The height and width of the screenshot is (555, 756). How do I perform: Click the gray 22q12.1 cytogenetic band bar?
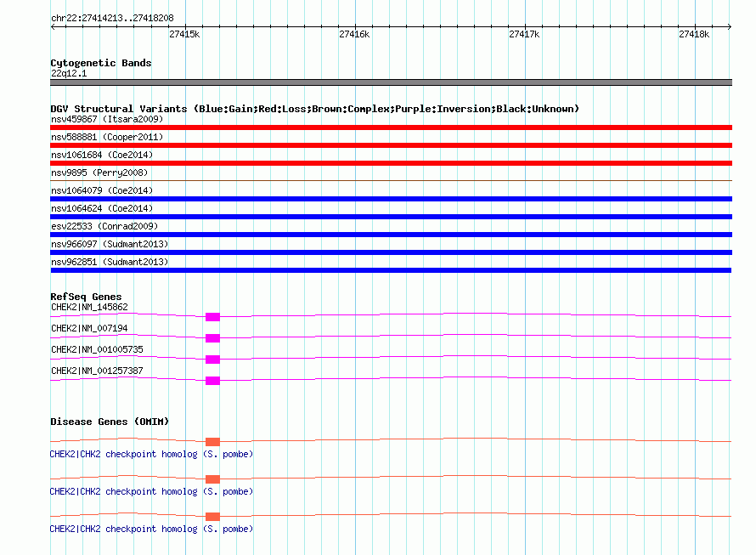point(391,82)
